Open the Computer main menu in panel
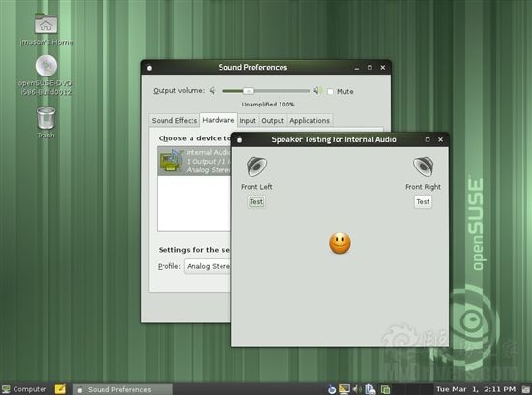 point(24,389)
